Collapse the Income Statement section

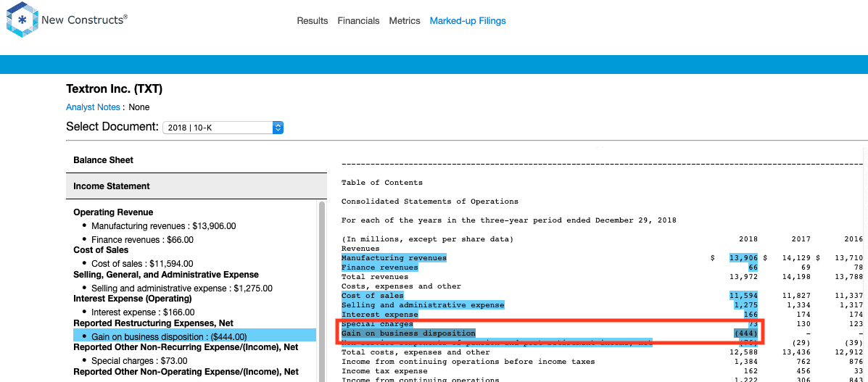(x=196, y=186)
